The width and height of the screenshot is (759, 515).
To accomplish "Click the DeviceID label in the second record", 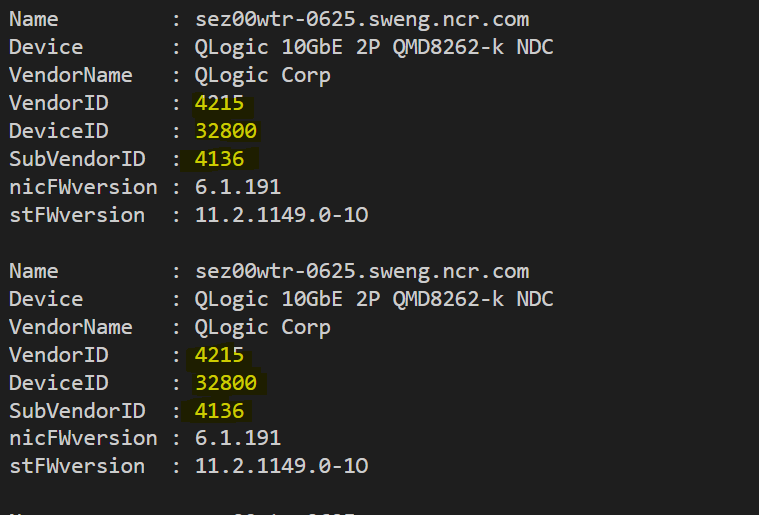I will click(x=59, y=383).
